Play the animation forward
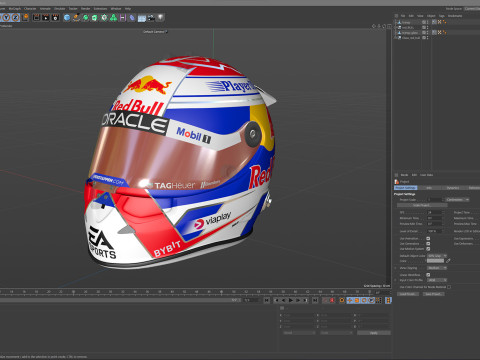 291,300
